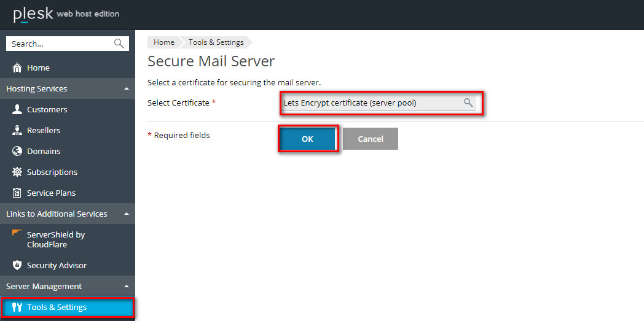Click the ServerShield by CloudFlare orange icon
This screenshot has width=644, height=321.
17,233
